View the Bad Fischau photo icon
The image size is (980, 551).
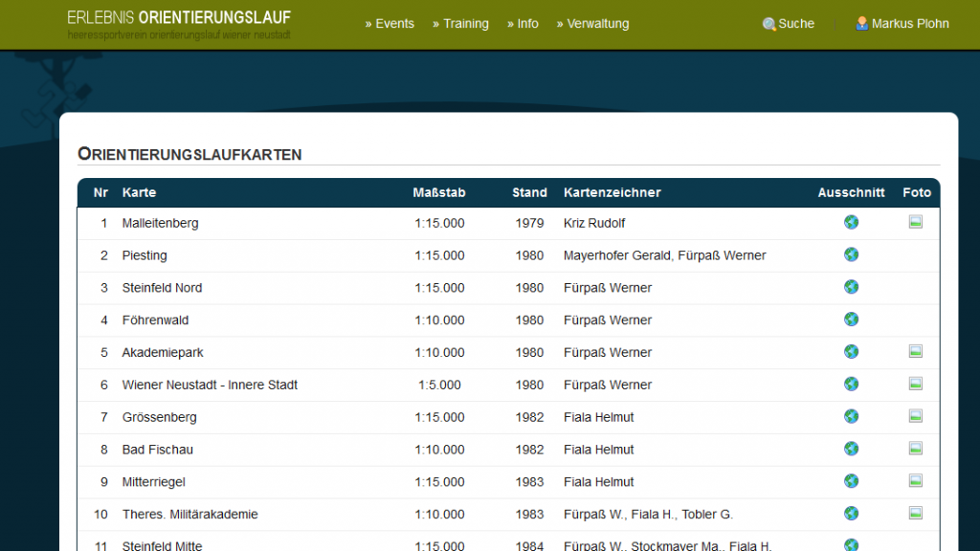click(x=915, y=449)
